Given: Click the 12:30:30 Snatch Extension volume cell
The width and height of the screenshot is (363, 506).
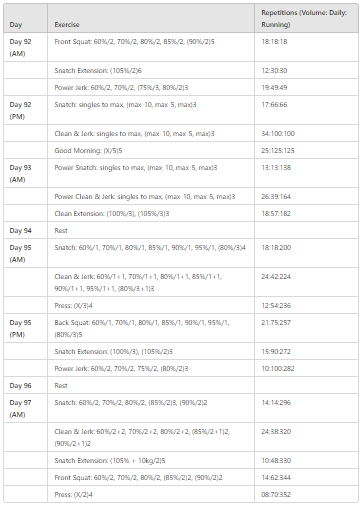Looking at the screenshot, I should [306, 70].
